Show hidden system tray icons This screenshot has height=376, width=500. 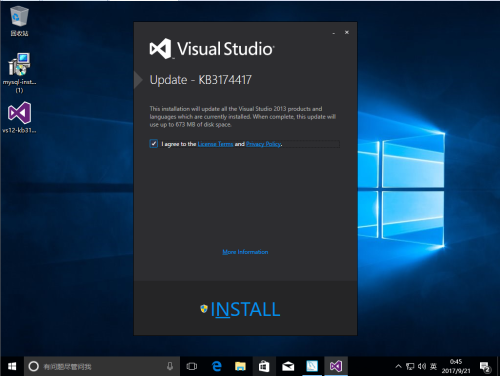pyautogui.click(x=398, y=366)
